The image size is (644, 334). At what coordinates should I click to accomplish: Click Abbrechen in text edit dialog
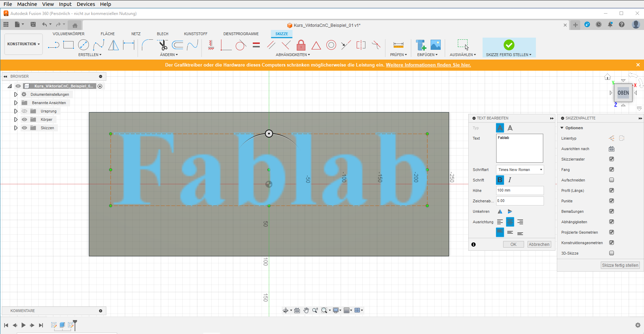tap(539, 244)
